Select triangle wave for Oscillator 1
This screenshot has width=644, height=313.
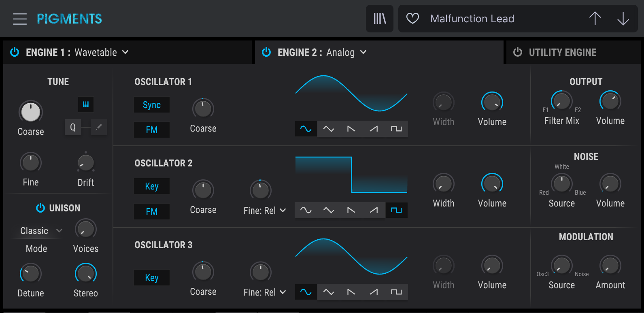pyautogui.click(x=329, y=129)
